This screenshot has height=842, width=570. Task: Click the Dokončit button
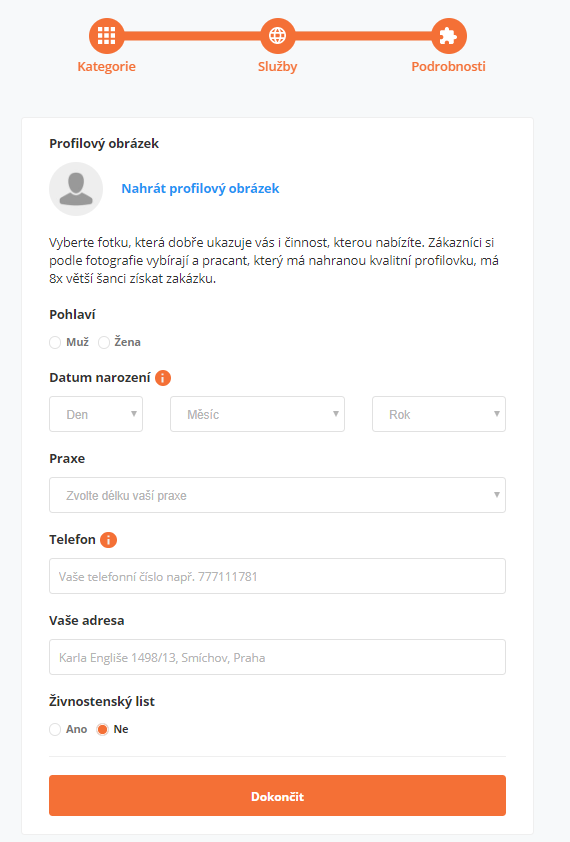(277, 795)
